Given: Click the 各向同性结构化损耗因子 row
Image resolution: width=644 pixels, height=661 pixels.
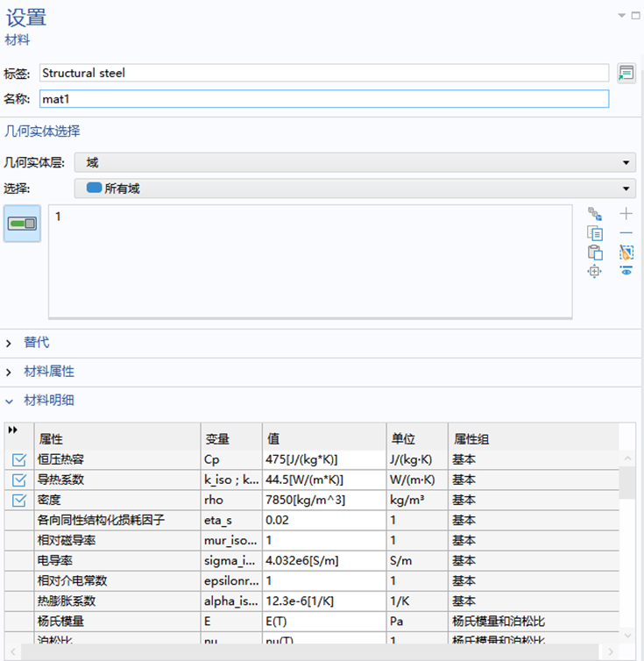Looking at the screenshot, I should coord(312,520).
